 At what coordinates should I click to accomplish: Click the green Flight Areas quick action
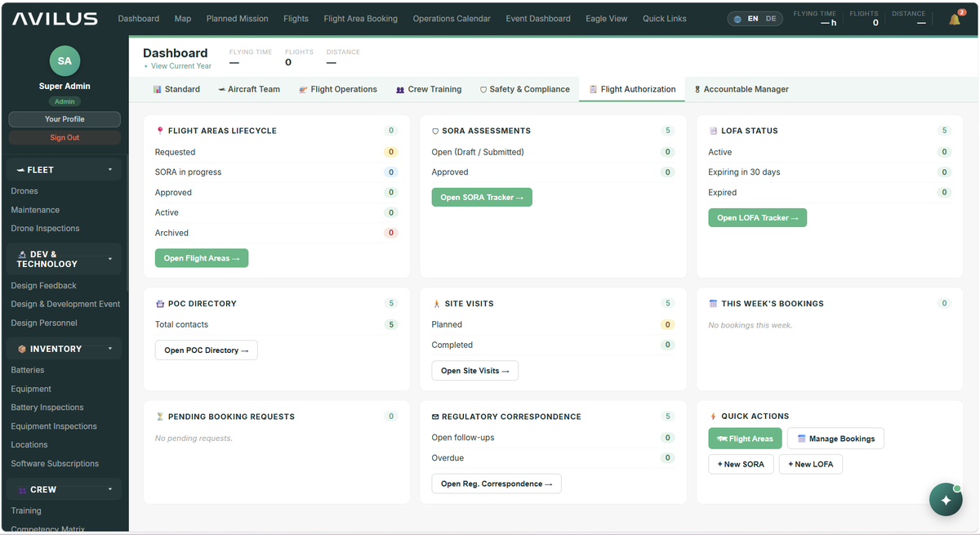(x=745, y=439)
